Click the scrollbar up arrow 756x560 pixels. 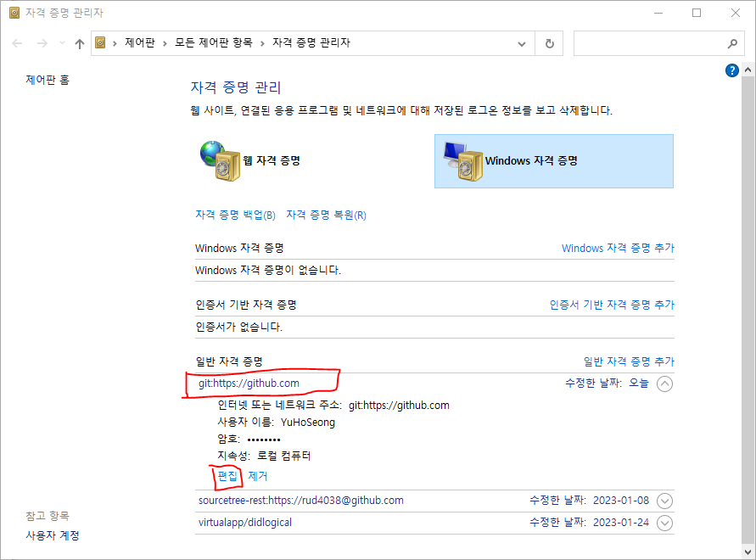(x=748, y=70)
